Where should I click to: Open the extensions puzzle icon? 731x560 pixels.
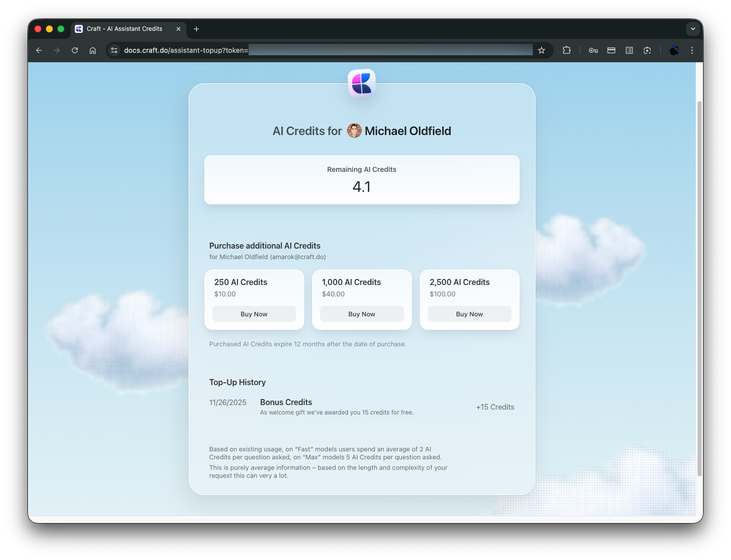(x=566, y=50)
